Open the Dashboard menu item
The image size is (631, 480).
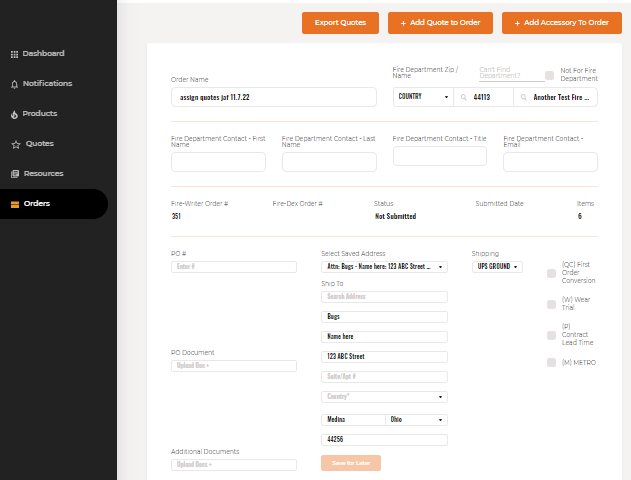coord(43,54)
